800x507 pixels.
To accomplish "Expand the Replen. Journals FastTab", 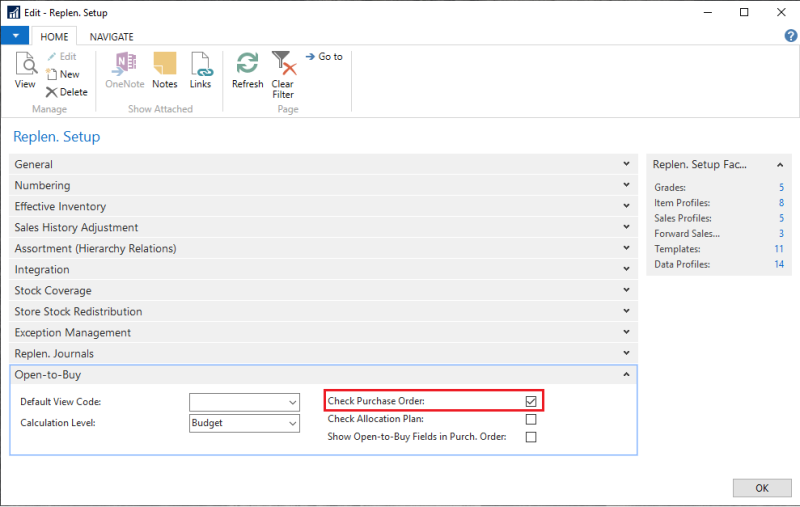I will (x=323, y=353).
